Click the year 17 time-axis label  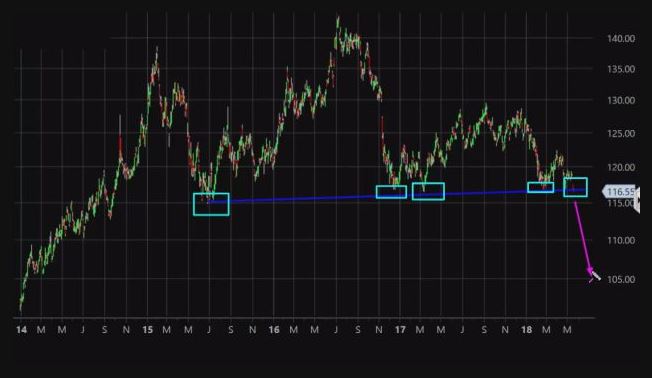[x=400, y=330]
